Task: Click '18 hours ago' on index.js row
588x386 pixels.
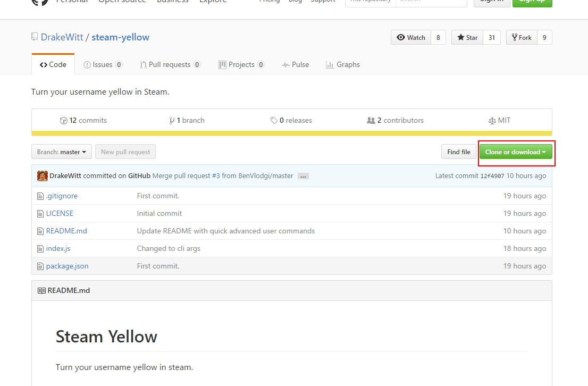Action: (x=525, y=249)
